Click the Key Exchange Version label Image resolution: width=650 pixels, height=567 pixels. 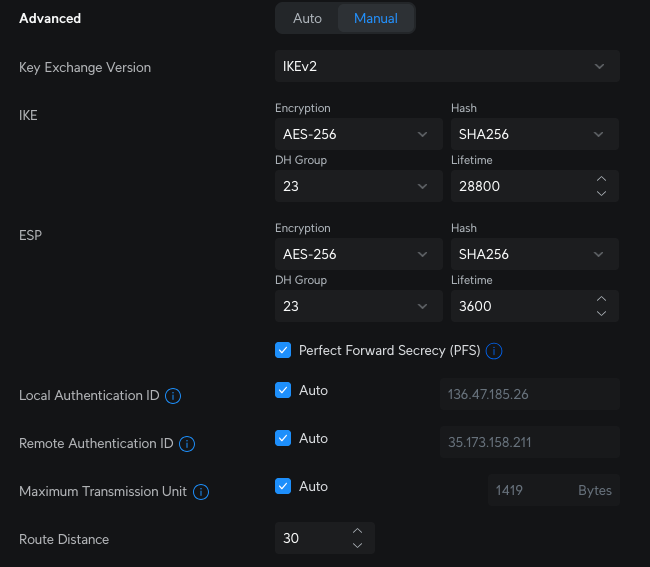coord(85,67)
